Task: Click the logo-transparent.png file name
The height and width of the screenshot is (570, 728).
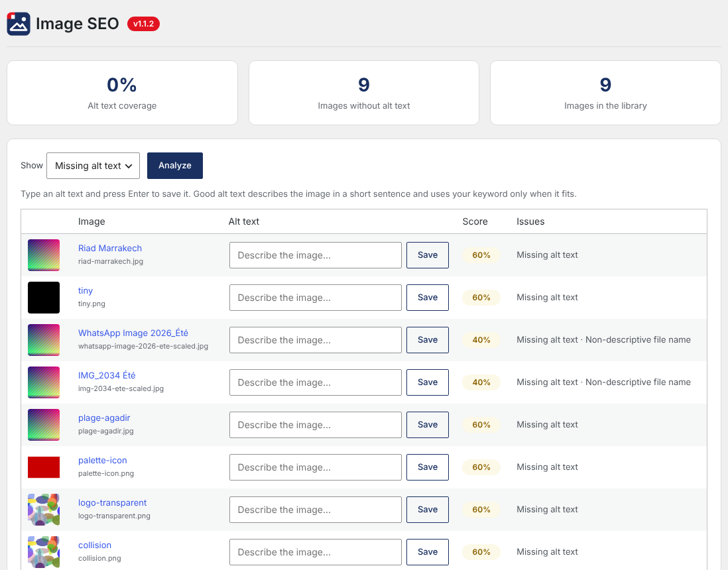Action: pos(114,516)
